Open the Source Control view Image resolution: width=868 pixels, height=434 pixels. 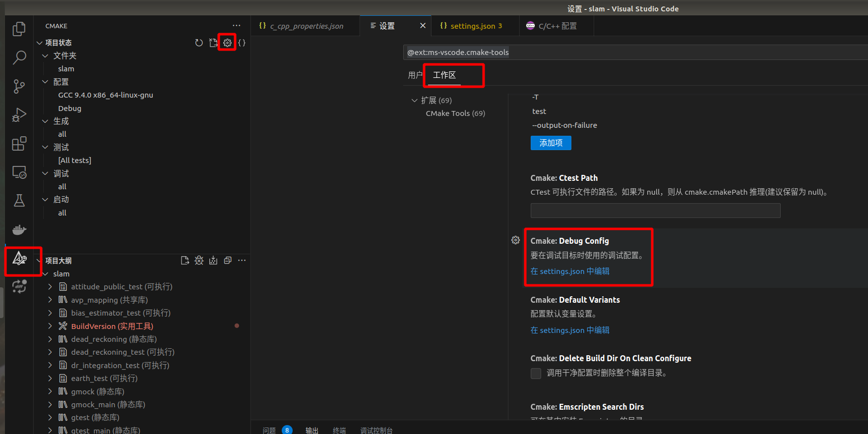pyautogui.click(x=19, y=86)
